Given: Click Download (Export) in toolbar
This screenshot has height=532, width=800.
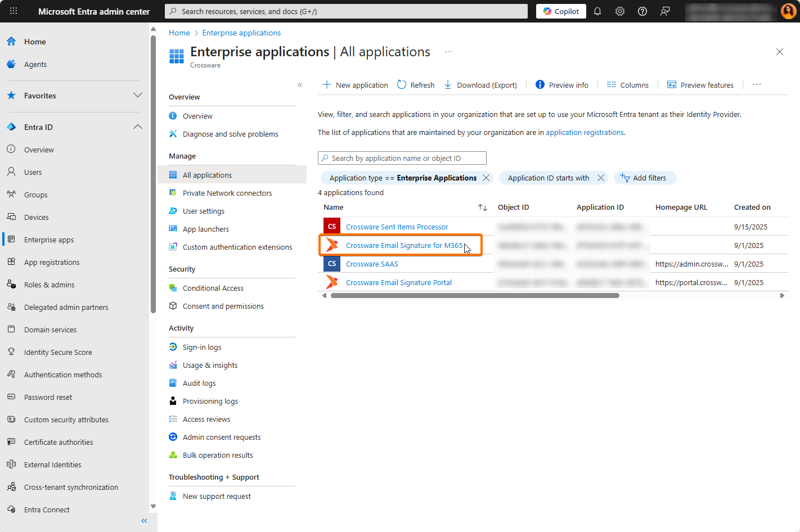Looking at the screenshot, I should (x=481, y=85).
